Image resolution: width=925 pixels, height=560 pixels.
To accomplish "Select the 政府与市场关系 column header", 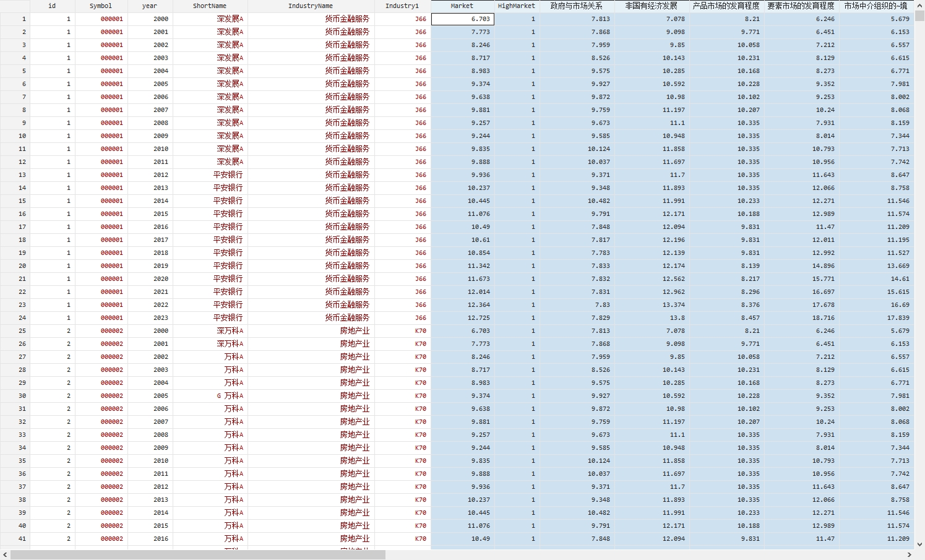I will [577, 6].
